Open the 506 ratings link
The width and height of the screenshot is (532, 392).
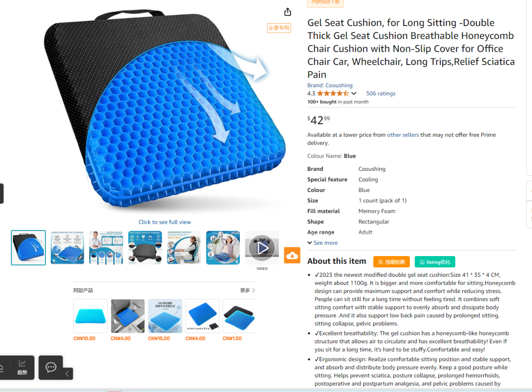tap(381, 93)
